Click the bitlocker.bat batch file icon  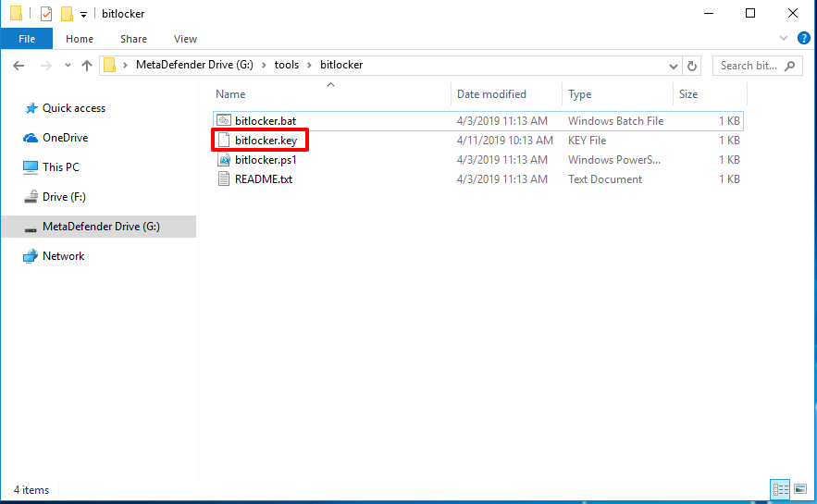224,121
